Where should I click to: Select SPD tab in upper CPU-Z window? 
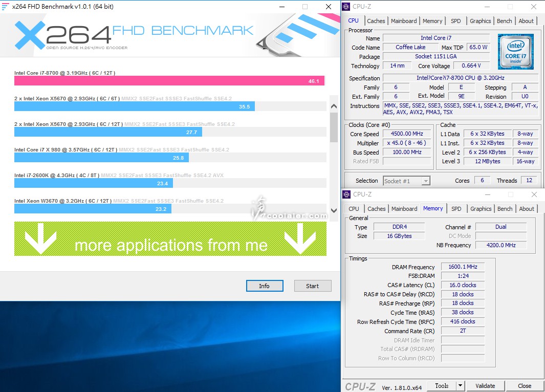tap(455, 21)
